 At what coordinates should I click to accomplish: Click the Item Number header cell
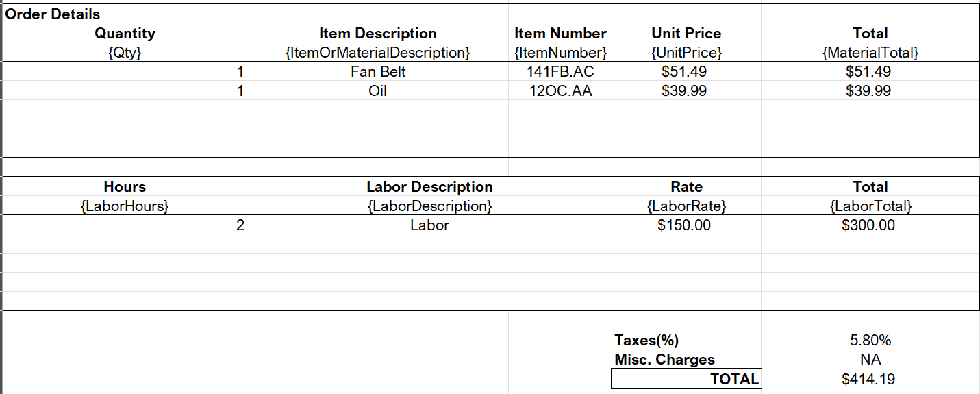coord(560,33)
